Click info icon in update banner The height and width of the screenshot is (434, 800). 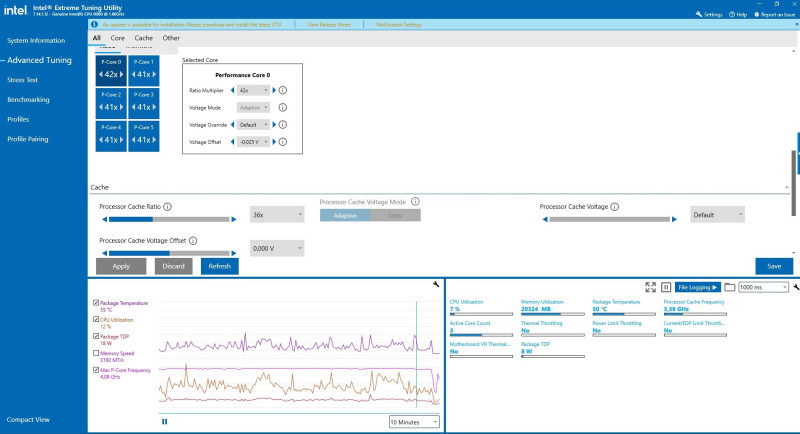click(94, 24)
